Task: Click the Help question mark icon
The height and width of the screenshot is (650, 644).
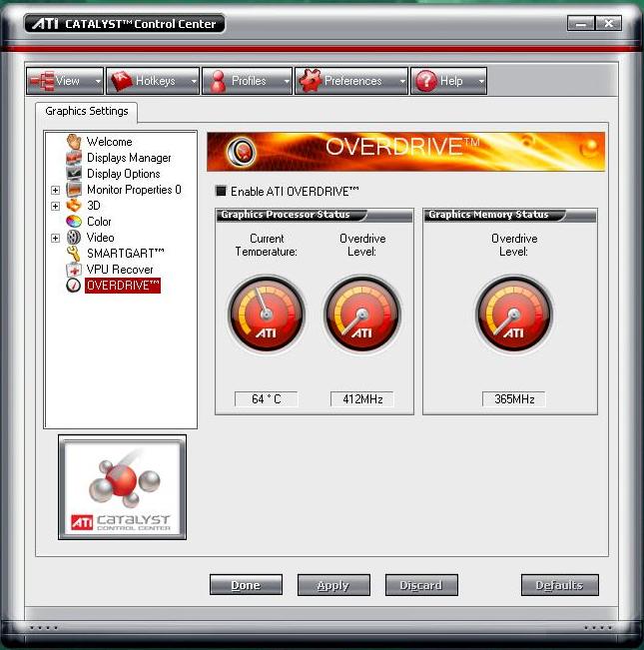Action: tap(426, 81)
